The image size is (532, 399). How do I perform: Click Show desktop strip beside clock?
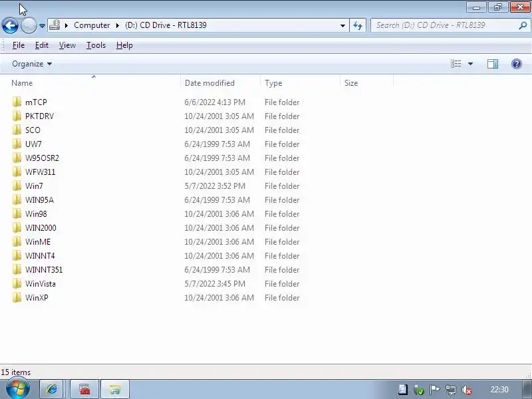[527, 389]
